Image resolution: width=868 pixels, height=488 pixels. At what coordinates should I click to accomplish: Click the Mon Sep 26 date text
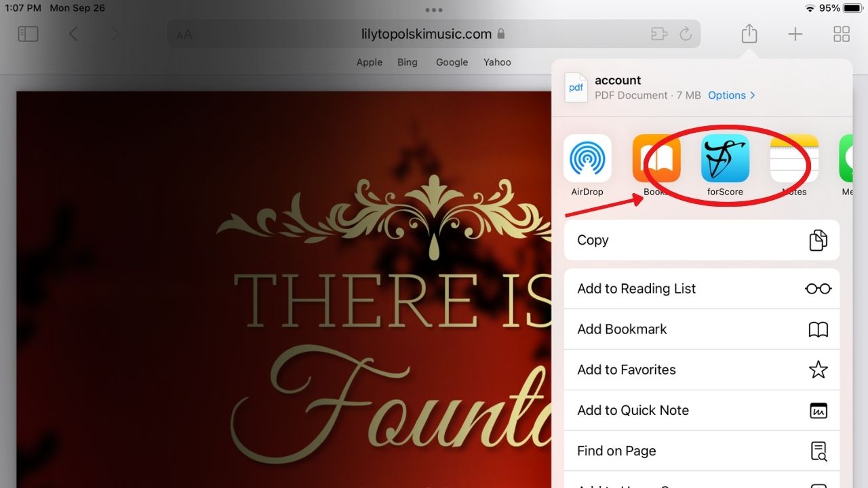click(77, 8)
